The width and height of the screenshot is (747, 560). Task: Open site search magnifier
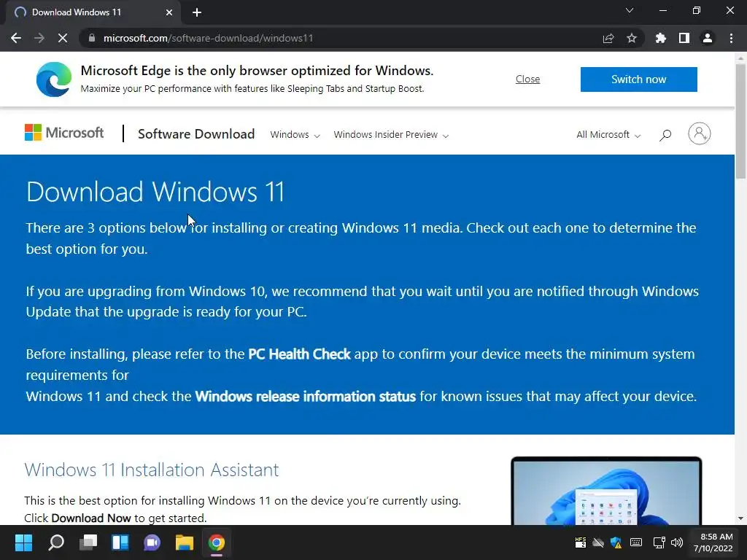click(x=665, y=135)
